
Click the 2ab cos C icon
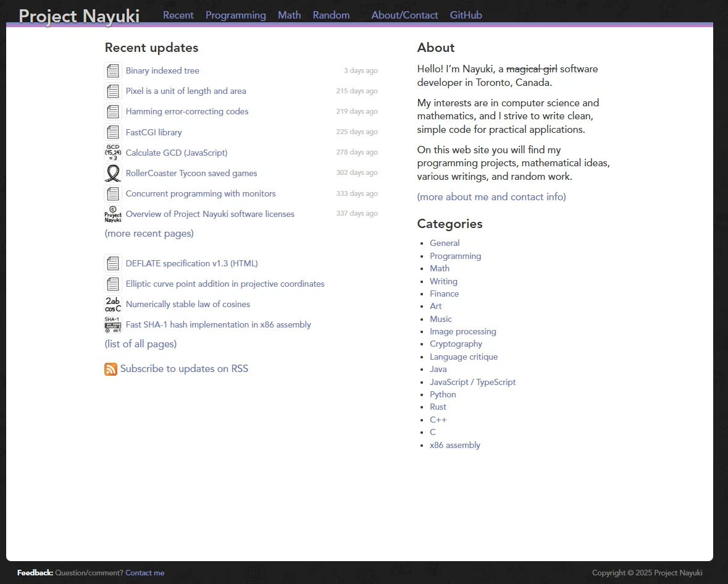[112, 304]
